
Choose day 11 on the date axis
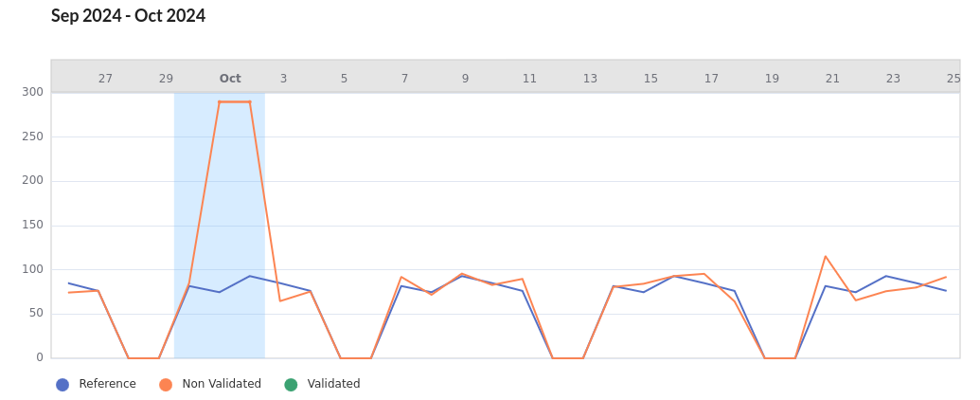529,79
